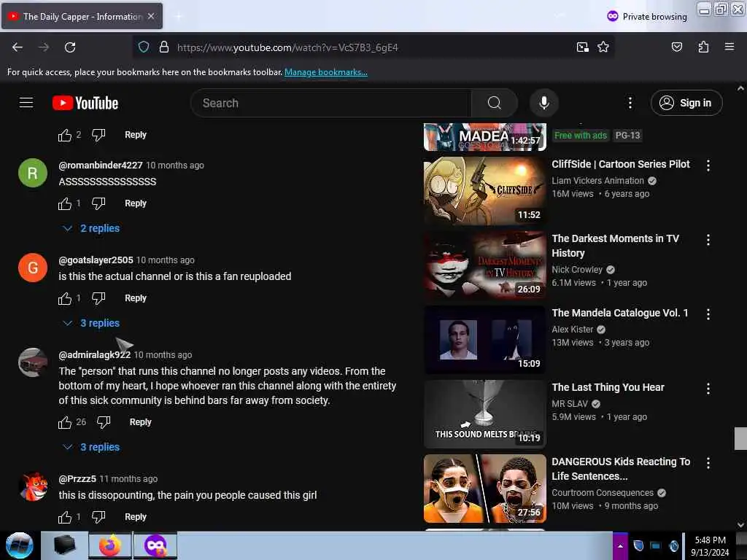Dislike the comment by @Przzz5
This screenshot has height=560, width=747.
point(98,517)
